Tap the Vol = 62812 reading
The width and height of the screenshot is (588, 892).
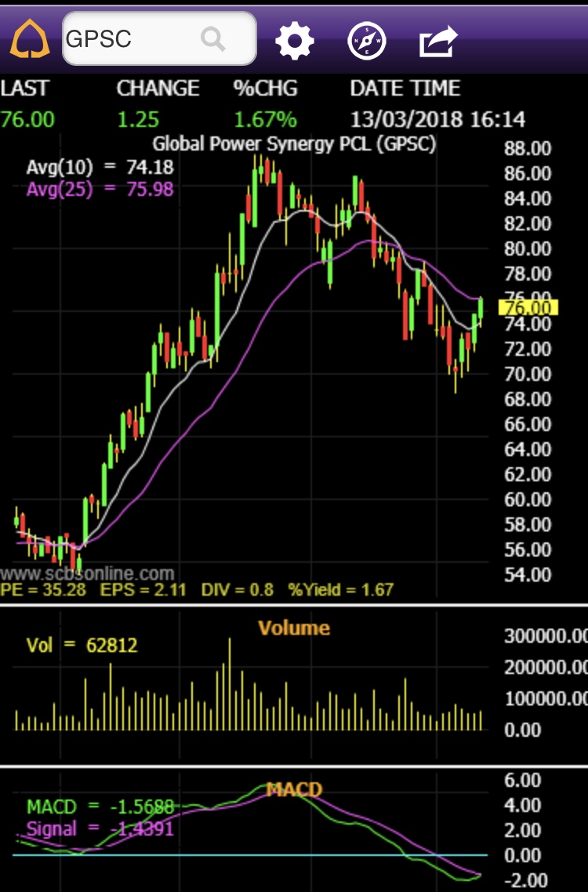coord(82,645)
